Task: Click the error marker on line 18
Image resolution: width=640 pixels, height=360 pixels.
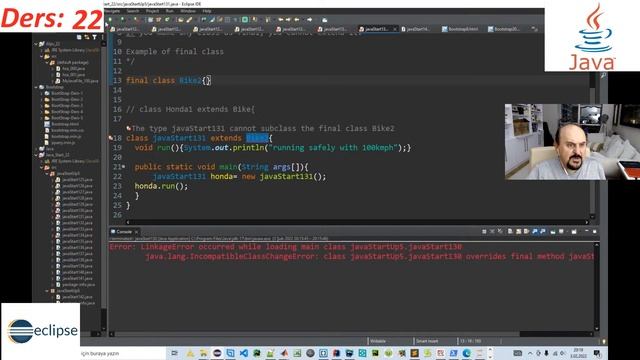Action: pyautogui.click(x=111, y=138)
